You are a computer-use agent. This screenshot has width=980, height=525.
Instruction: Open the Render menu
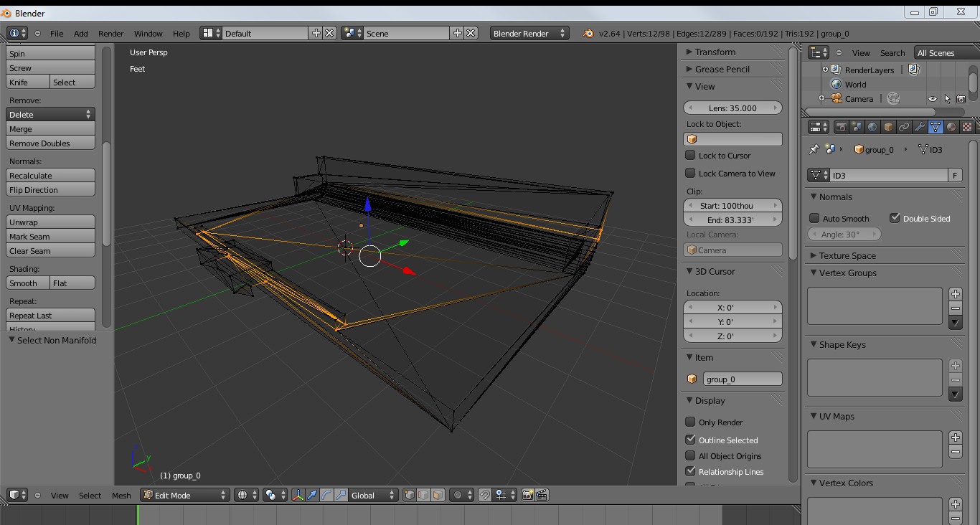pyautogui.click(x=111, y=34)
